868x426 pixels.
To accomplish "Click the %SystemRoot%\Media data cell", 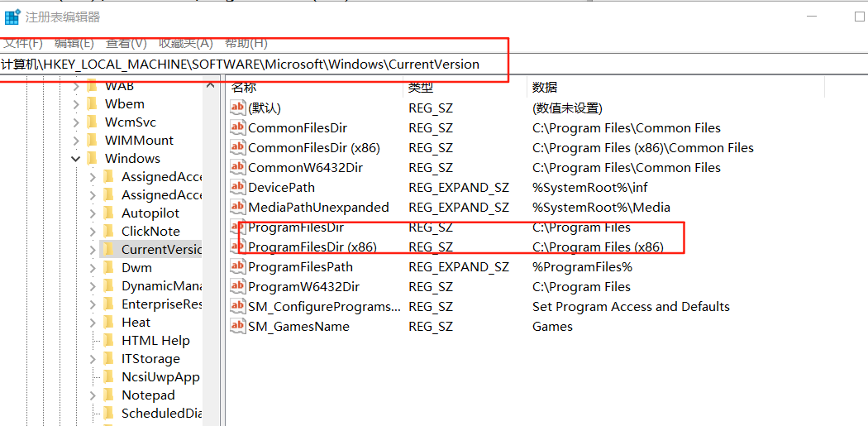I will [601, 208].
